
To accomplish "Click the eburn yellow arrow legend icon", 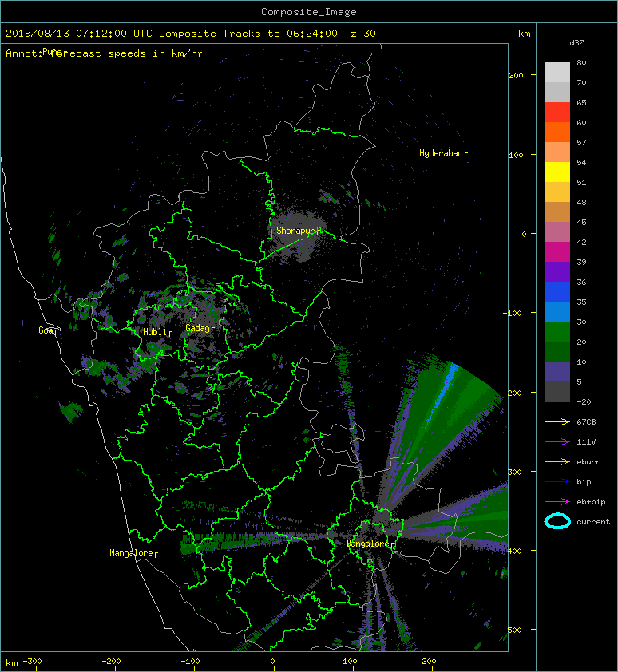I will 557,462.
